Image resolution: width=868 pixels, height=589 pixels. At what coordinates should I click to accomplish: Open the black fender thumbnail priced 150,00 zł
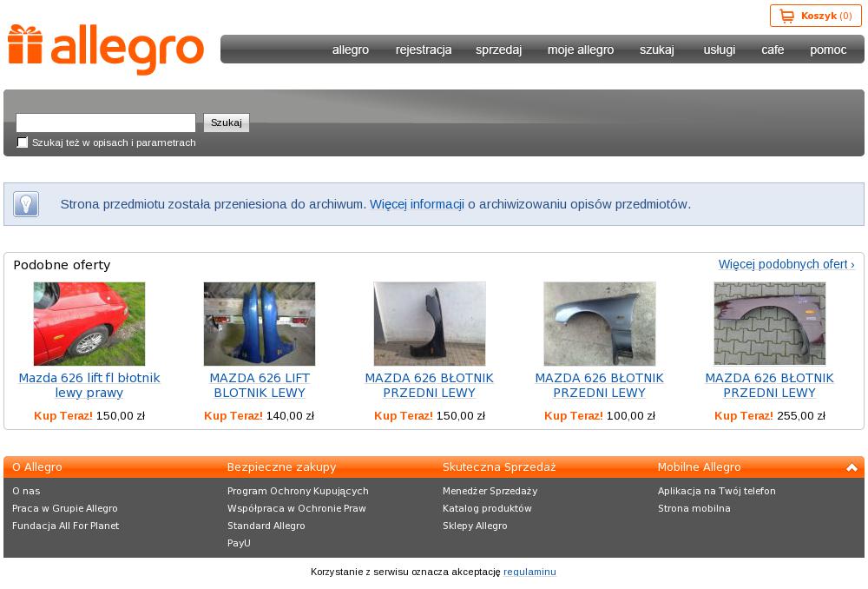click(x=430, y=324)
